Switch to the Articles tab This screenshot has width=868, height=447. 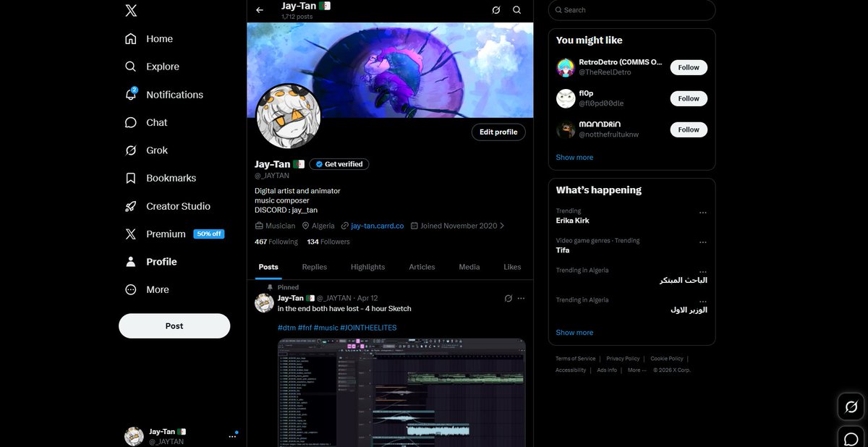[422, 267]
